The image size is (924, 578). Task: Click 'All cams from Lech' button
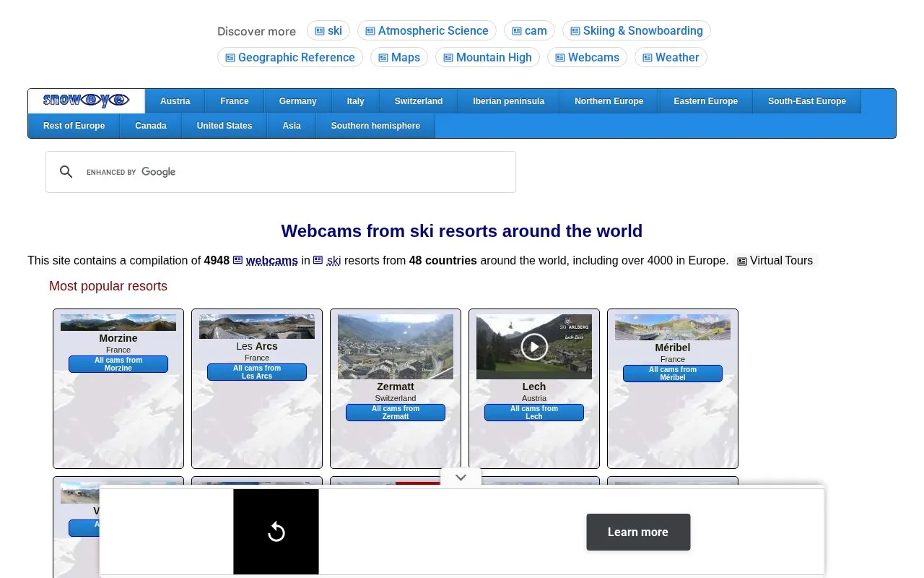pyautogui.click(x=534, y=413)
